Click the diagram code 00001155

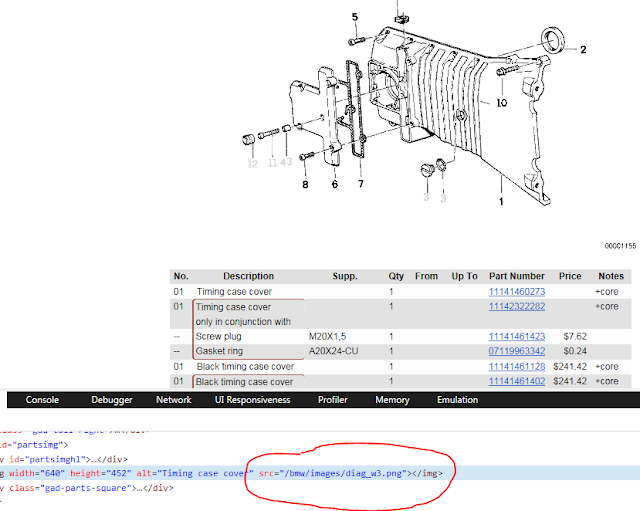(620, 246)
